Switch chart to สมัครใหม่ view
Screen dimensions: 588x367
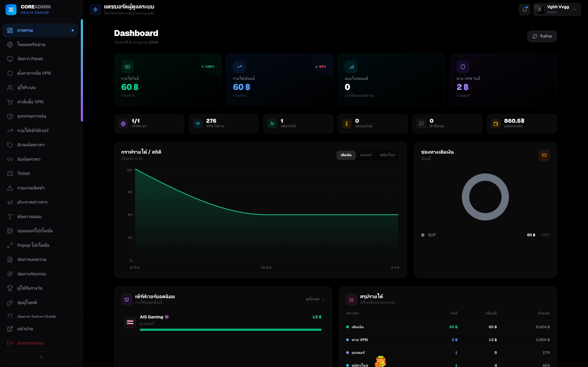387,155
